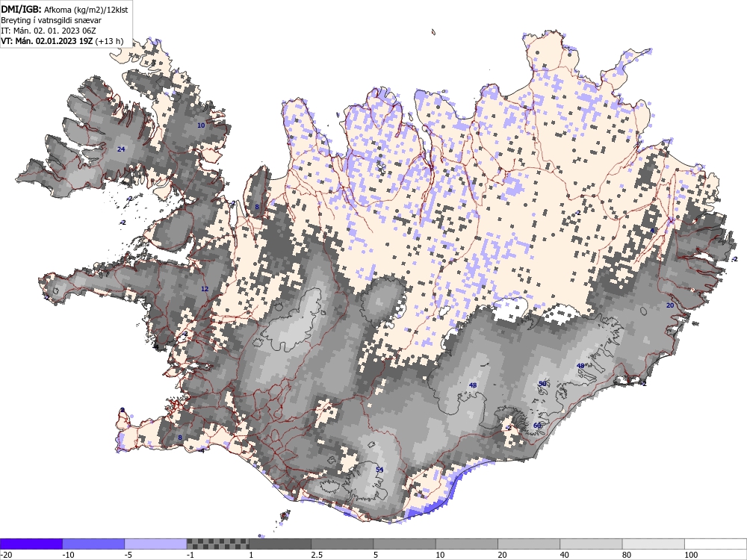Click the light lavender -5 to -1 legend swatch
747x560 pixels.
pos(156,544)
